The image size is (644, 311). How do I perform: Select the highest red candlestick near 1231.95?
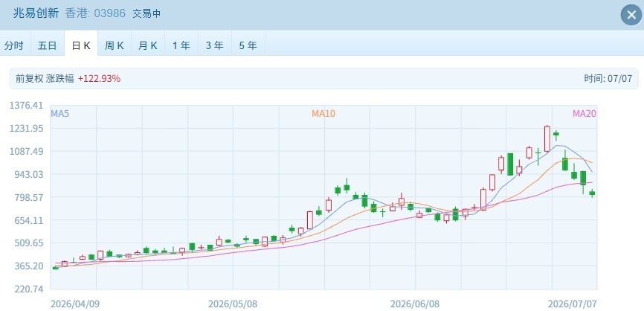click(547, 139)
